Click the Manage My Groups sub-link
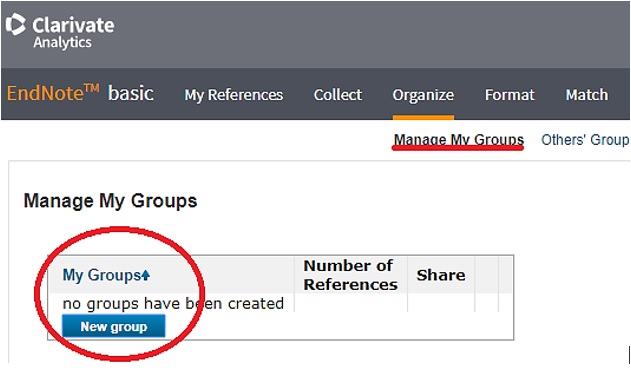 pyautogui.click(x=458, y=140)
